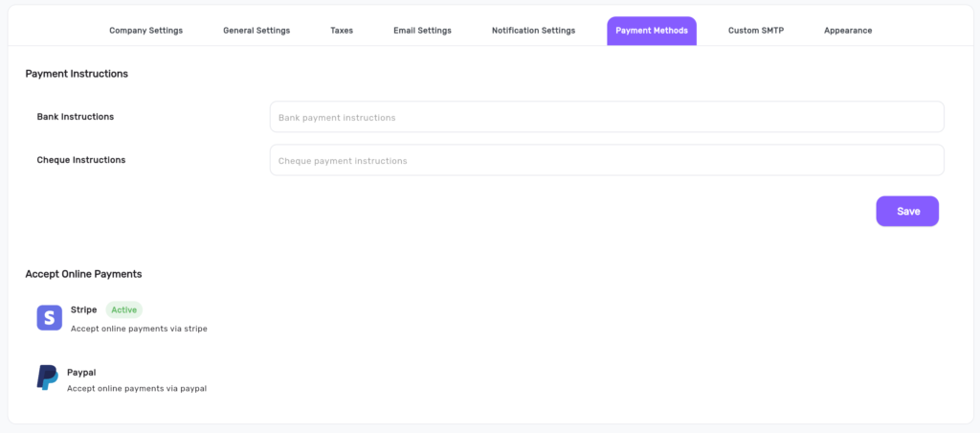This screenshot has height=433, width=980.
Task: Go to the Email Settings tab
Action: [422, 31]
